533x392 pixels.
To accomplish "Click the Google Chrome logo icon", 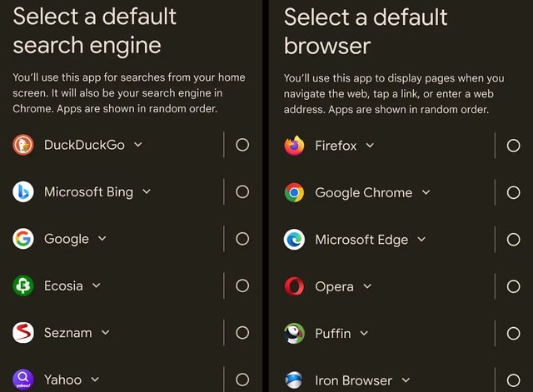I will (x=294, y=192).
